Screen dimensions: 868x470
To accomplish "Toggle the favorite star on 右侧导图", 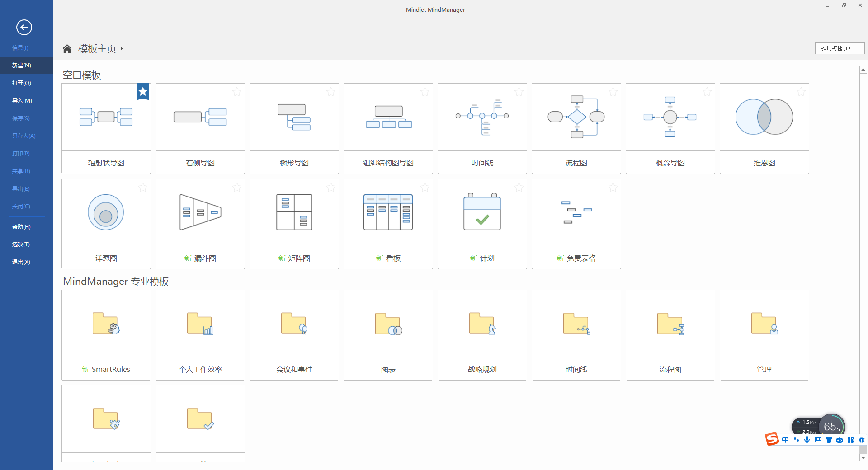I will (237, 92).
